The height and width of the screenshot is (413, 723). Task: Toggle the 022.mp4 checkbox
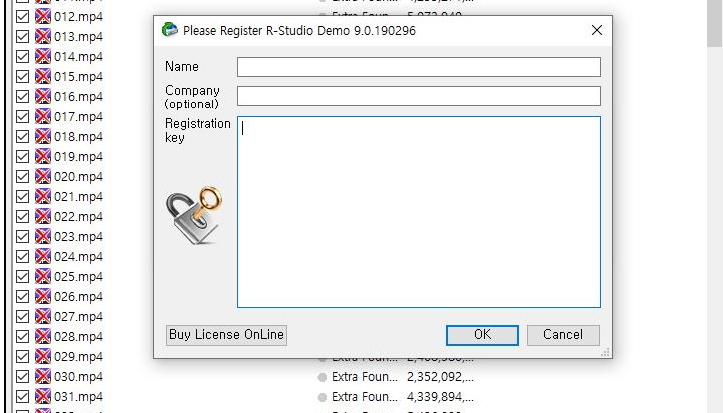[22, 217]
